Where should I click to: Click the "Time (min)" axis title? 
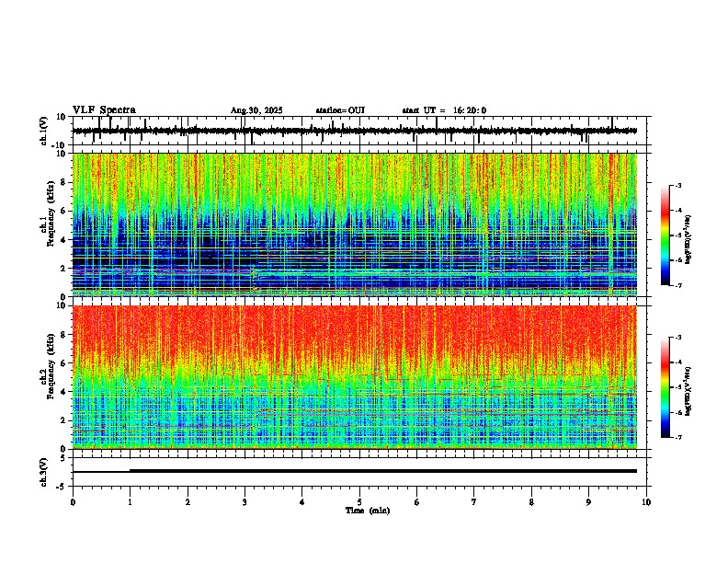tap(368, 511)
